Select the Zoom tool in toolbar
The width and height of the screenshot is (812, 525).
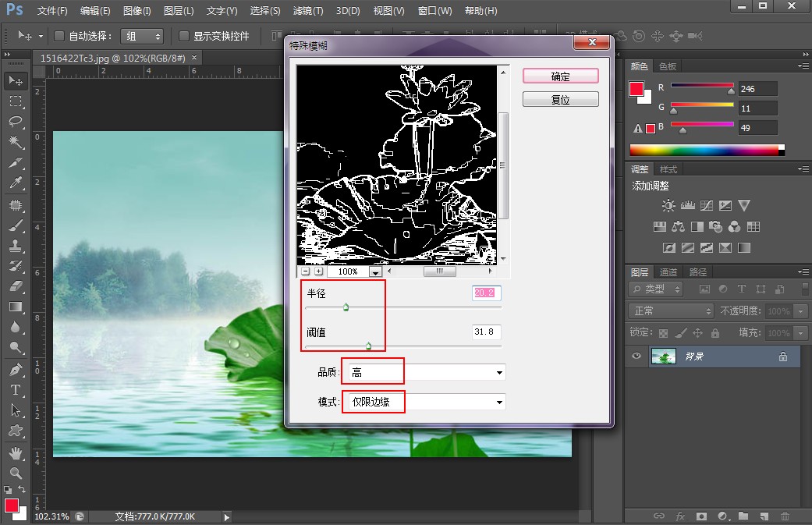pos(15,473)
